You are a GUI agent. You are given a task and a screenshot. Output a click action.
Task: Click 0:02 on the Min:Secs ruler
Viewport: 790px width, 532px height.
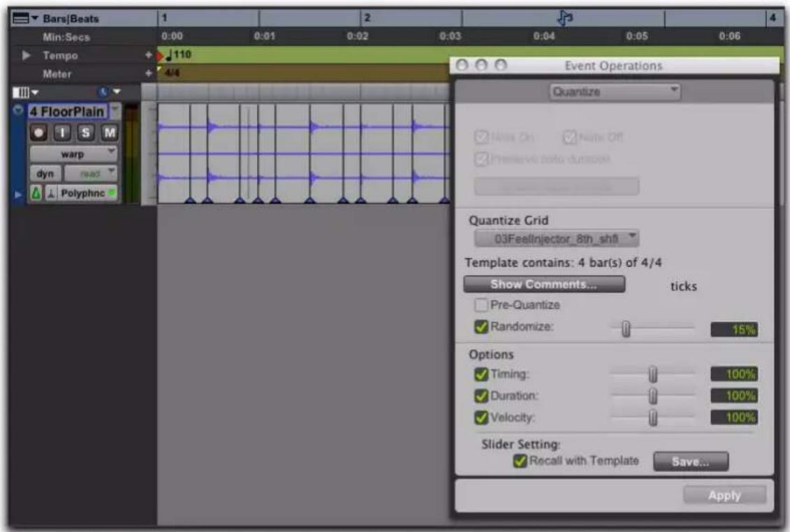click(x=357, y=36)
